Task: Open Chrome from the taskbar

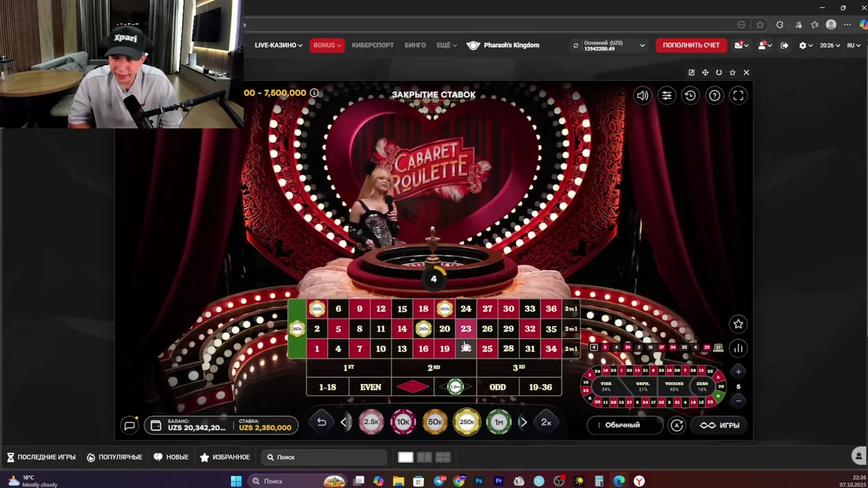Action: 459,481
